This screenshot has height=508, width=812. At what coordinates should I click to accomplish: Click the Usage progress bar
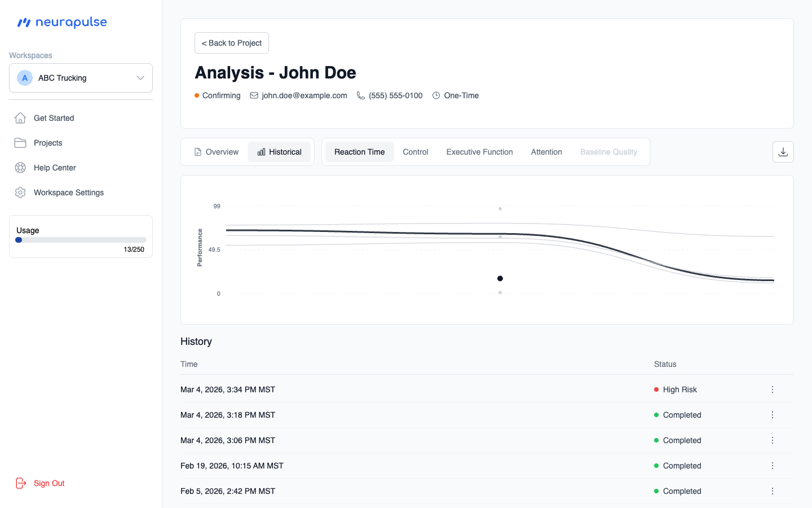click(x=81, y=239)
